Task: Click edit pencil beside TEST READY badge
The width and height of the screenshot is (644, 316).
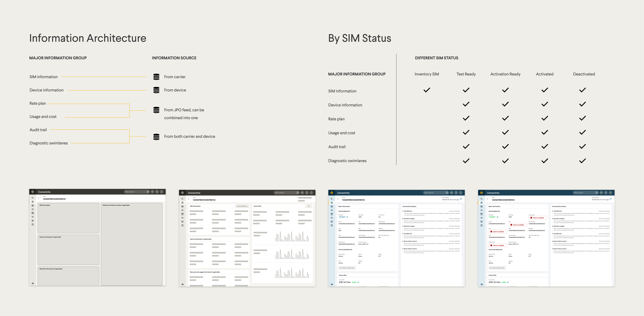Action: coord(347,217)
